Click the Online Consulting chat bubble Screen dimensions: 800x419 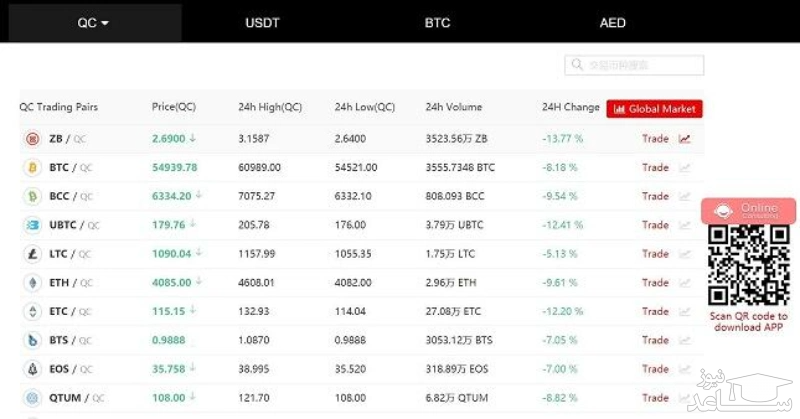(748, 211)
